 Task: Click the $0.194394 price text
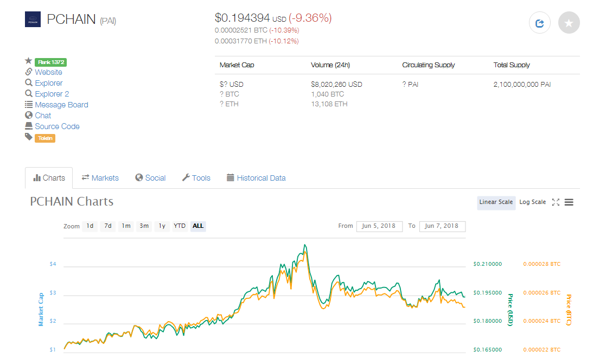pos(243,18)
